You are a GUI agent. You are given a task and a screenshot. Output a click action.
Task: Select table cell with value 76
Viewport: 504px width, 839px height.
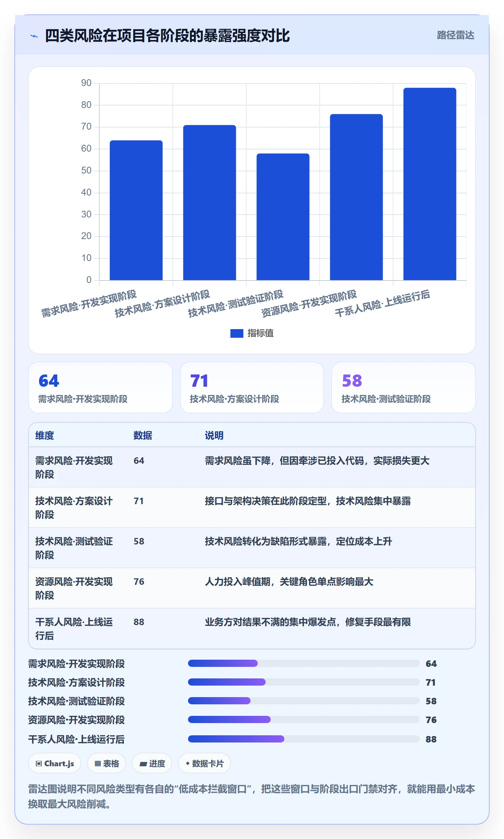coord(139,582)
